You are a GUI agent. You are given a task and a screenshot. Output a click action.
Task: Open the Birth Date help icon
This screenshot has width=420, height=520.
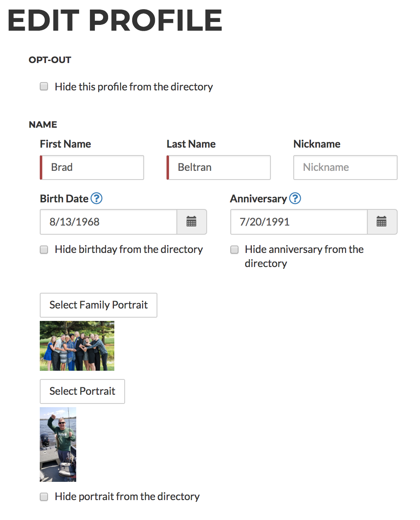96,199
